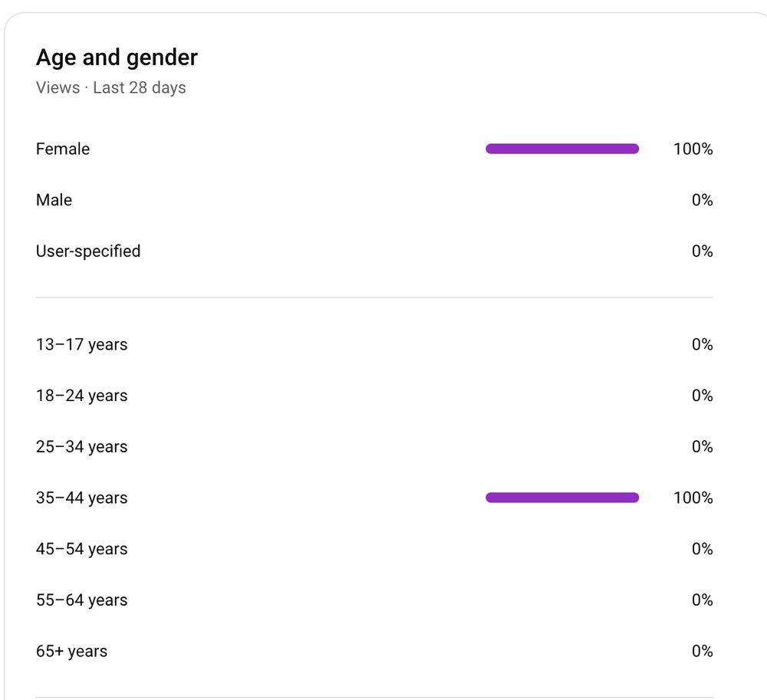
Task: Click the 25–34 years row
Action: (375, 446)
